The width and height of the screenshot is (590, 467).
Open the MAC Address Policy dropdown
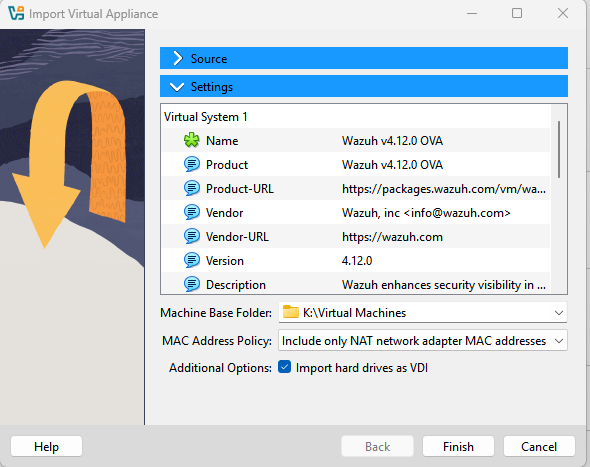[x=423, y=341]
